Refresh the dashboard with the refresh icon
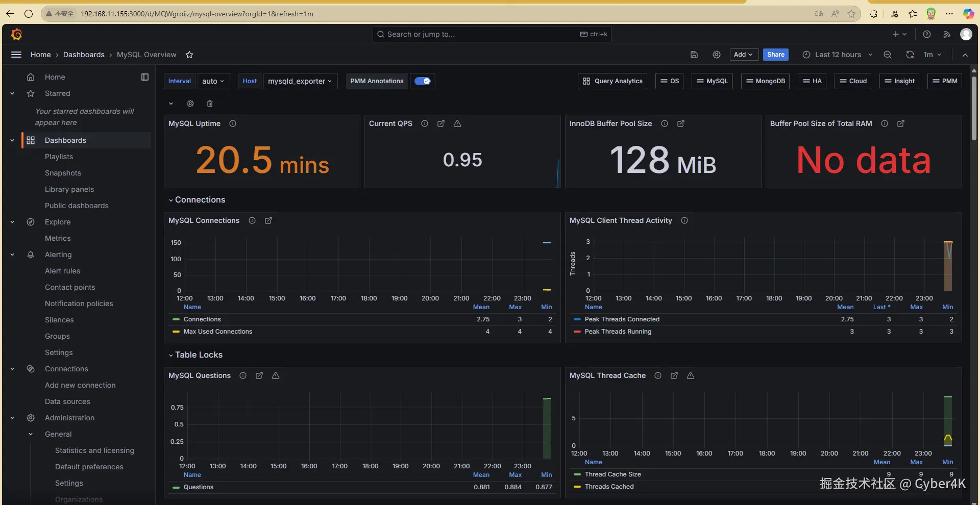 point(910,55)
